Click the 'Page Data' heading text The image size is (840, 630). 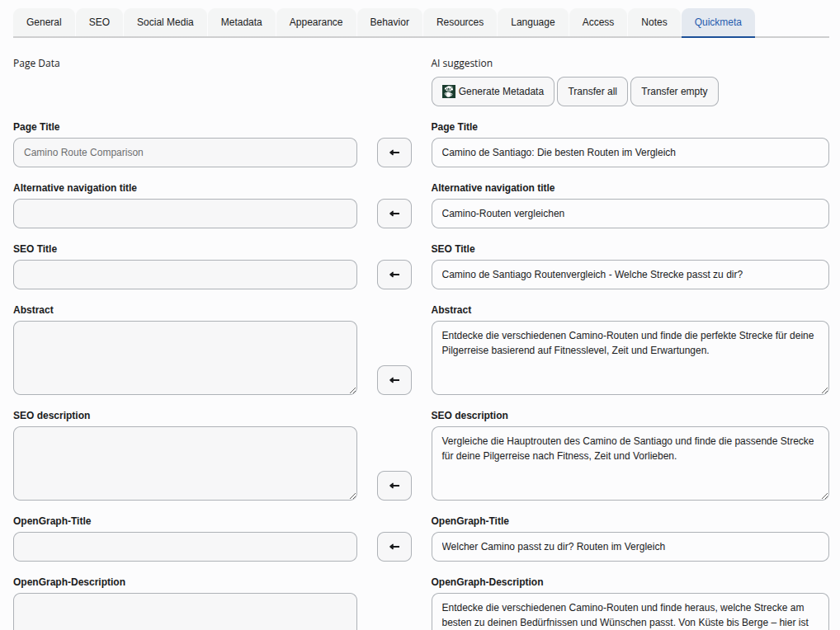coord(36,63)
